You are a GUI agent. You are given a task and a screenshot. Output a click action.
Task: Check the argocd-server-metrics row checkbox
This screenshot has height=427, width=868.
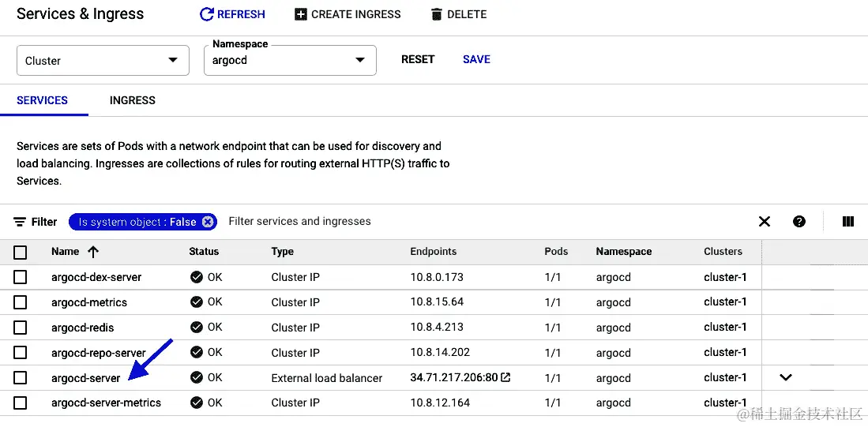(x=20, y=403)
